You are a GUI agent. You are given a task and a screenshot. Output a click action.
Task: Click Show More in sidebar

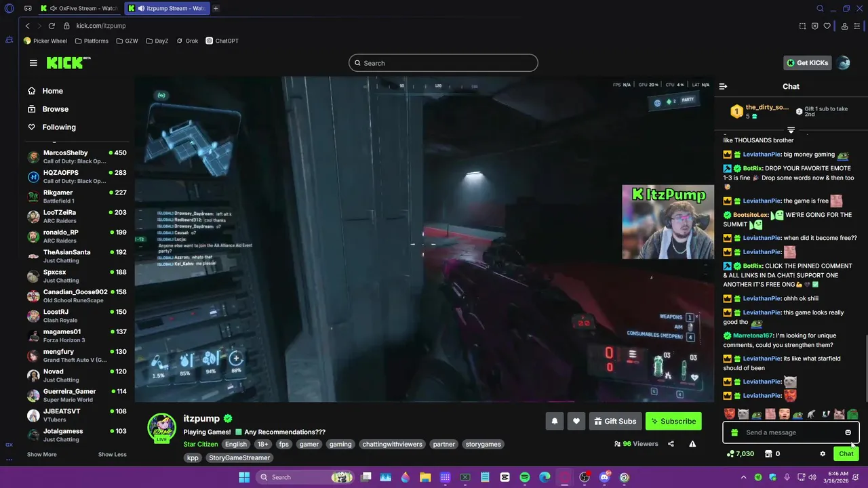[42, 454]
